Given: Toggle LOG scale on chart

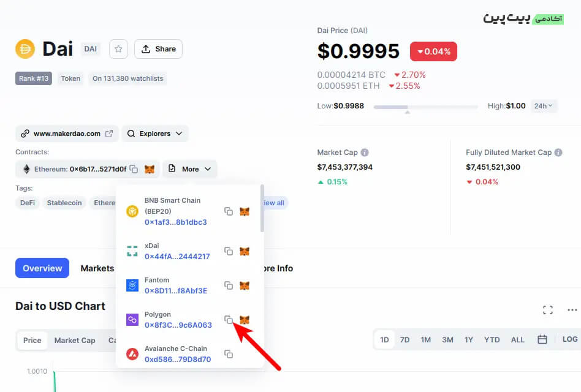Looking at the screenshot, I should click(569, 339).
